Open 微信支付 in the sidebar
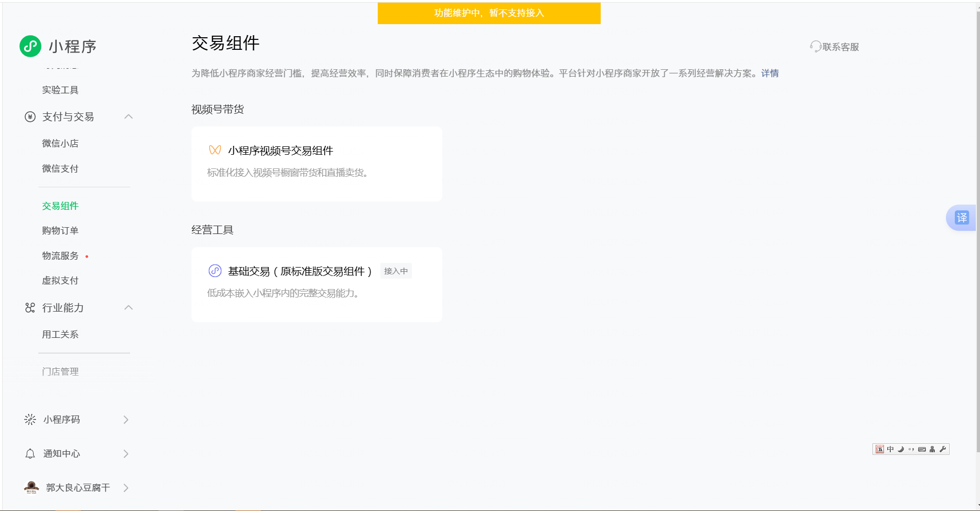980x511 pixels. 60,168
